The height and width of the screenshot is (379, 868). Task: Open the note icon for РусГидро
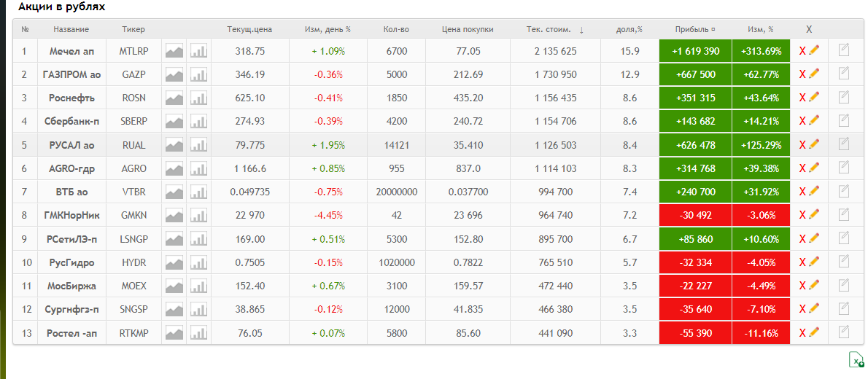pyautogui.click(x=844, y=261)
